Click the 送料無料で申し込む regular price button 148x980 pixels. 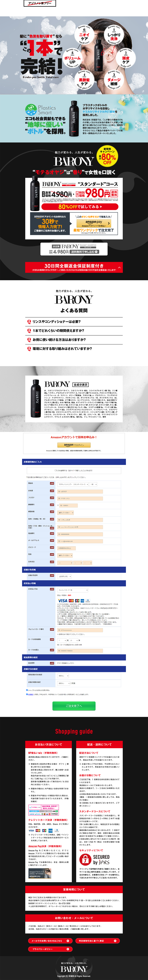click(x=74, y=249)
